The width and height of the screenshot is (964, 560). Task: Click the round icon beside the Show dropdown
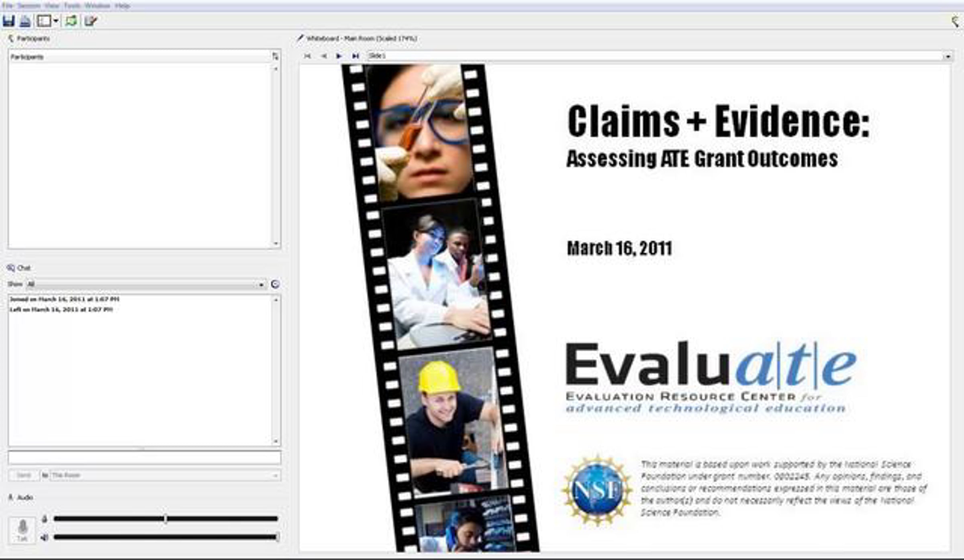[x=275, y=284]
